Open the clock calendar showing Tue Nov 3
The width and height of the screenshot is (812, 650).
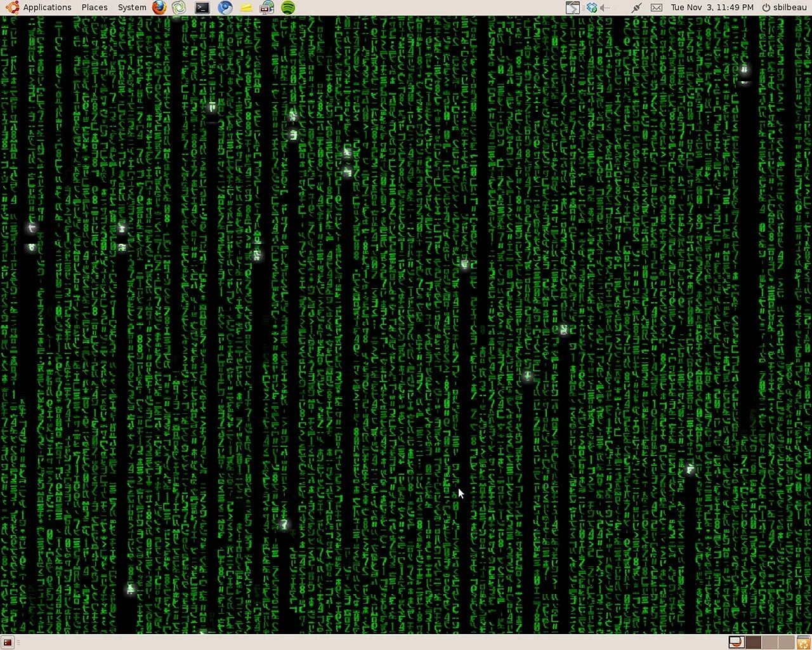point(712,8)
